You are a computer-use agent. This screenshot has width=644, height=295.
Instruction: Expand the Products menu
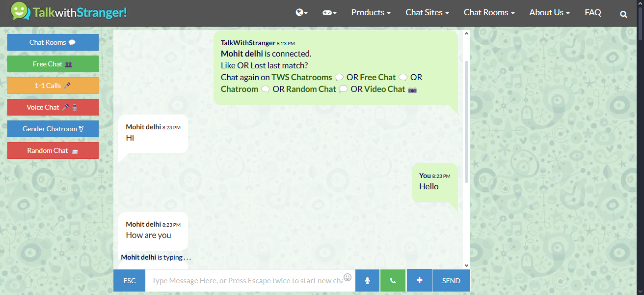(371, 13)
